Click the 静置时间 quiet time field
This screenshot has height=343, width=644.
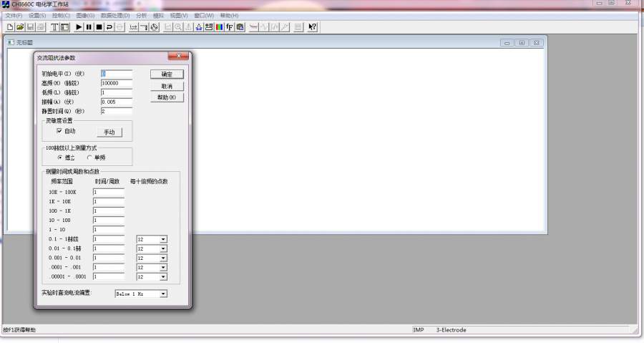tap(117, 111)
